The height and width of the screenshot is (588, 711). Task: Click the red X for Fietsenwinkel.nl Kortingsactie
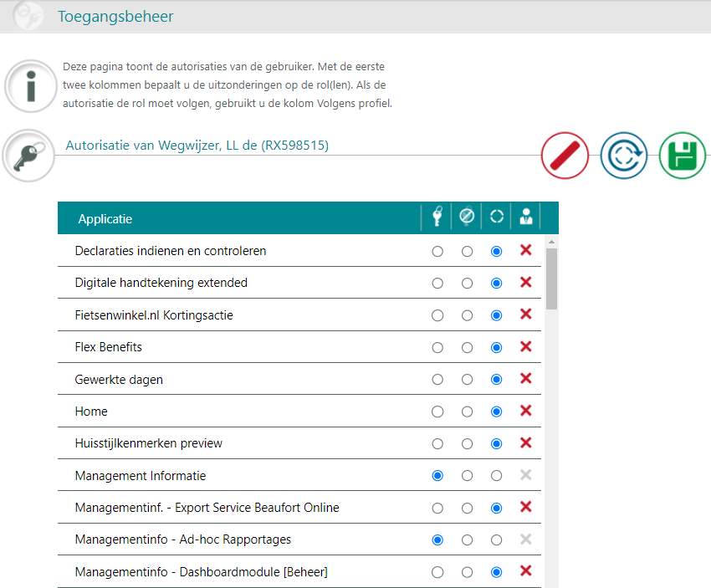click(526, 314)
